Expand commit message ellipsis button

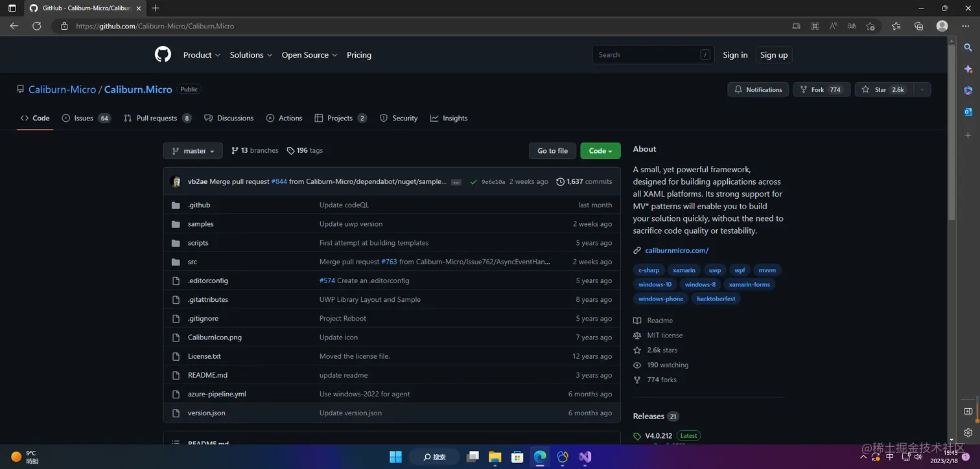456,182
